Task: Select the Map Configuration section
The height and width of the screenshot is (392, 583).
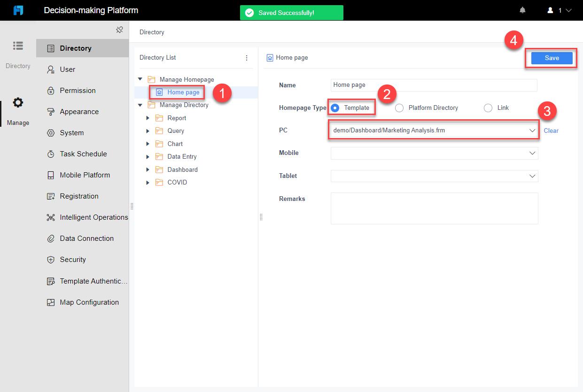Action: (x=89, y=302)
